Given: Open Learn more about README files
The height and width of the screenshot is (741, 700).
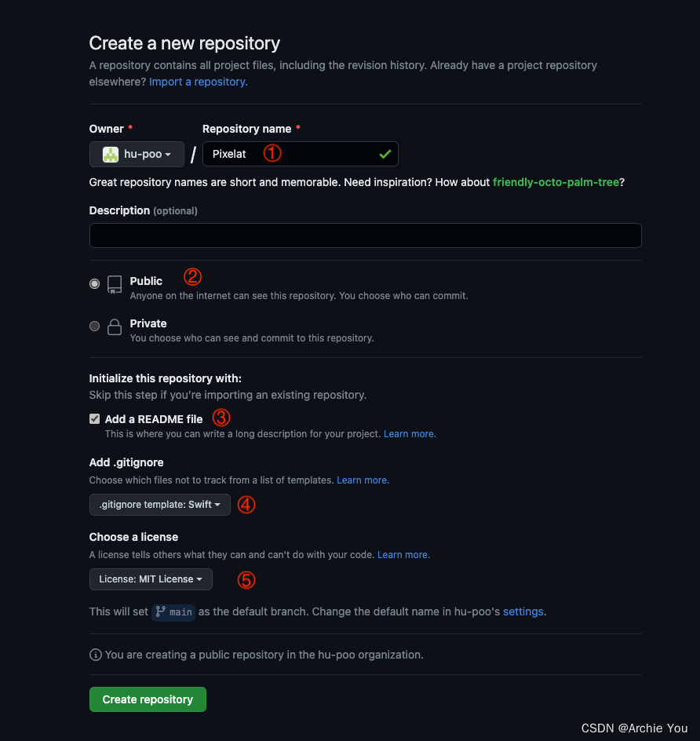Looking at the screenshot, I should pyautogui.click(x=408, y=433).
